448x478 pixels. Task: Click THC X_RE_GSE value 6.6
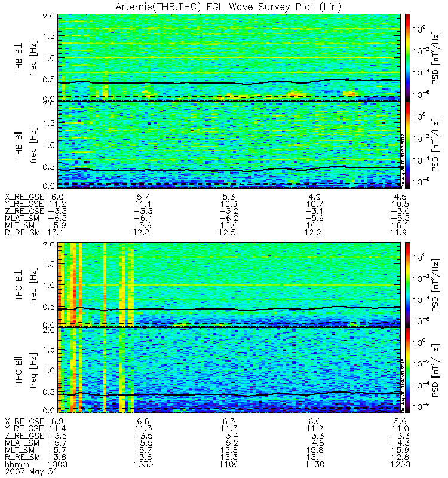(x=143, y=421)
